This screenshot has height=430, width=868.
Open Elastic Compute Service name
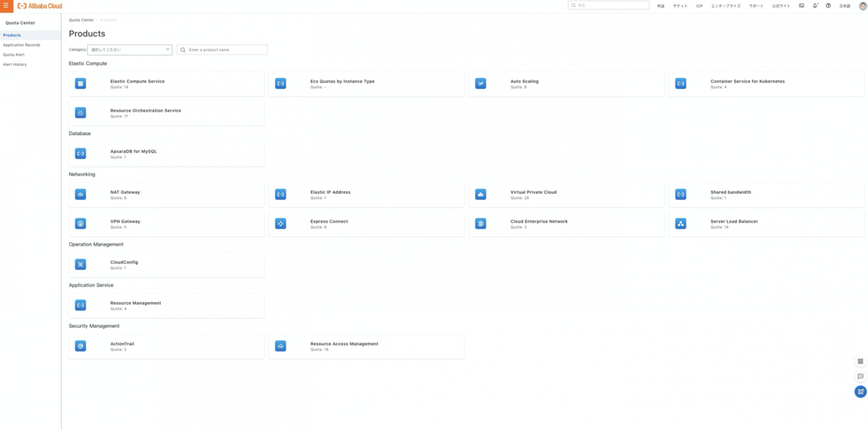click(x=137, y=81)
